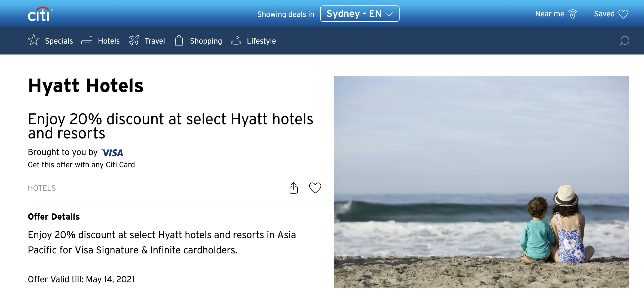The height and width of the screenshot is (291, 644).
Task: Click the Citi logo
Action: (x=40, y=14)
